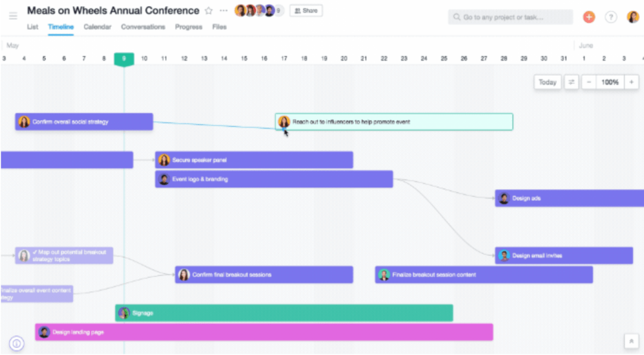Open the Calendar tab
The height and width of the screenshot is (355, 644).
(x=97, y=27)
